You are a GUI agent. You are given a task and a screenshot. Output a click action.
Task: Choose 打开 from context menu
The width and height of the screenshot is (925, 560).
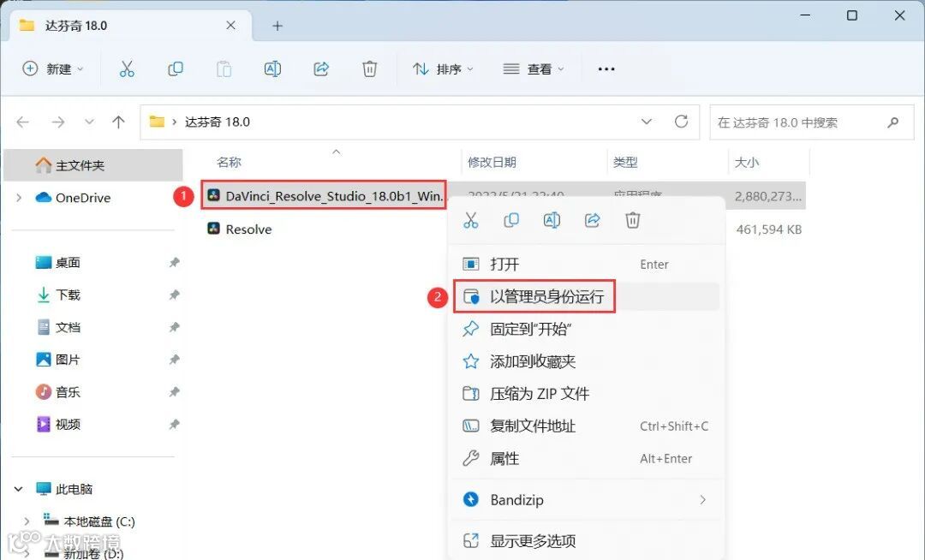point(587,264)
